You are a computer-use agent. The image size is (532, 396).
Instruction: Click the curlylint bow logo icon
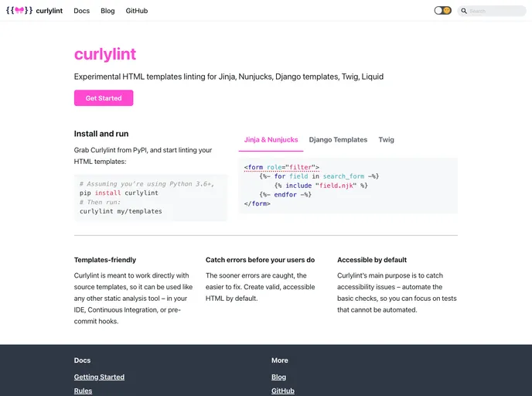click(19, 11)
